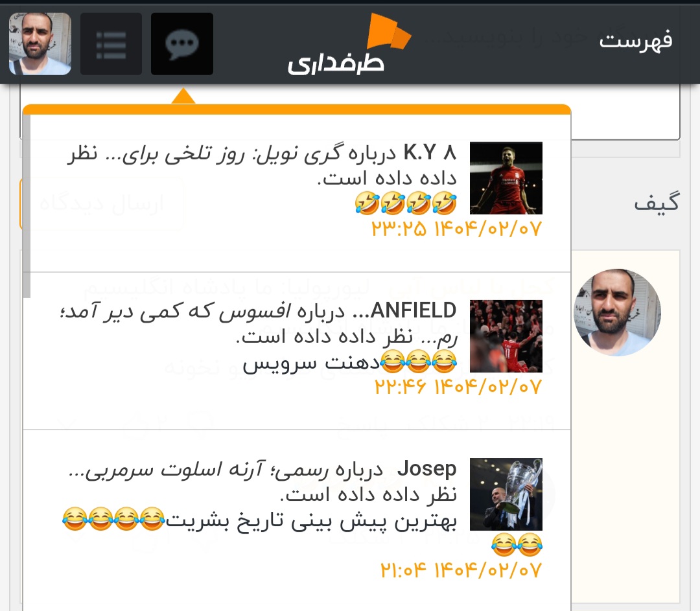Open ANFIELD... username link
700x611 pixels.
(404, 311)
